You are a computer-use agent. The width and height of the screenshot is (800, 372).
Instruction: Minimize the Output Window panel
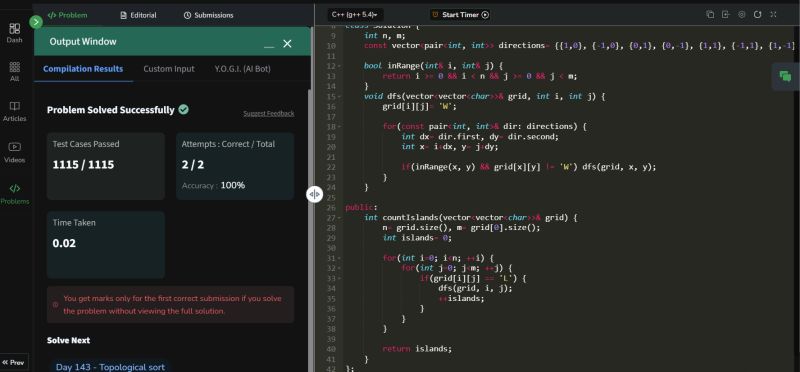(x=269, y=44)
